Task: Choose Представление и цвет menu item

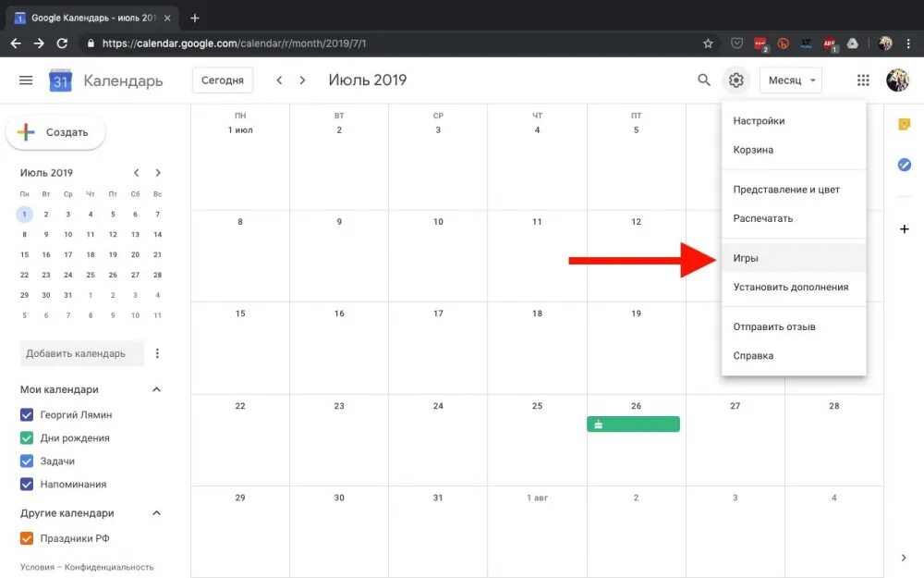Action: 794,190
